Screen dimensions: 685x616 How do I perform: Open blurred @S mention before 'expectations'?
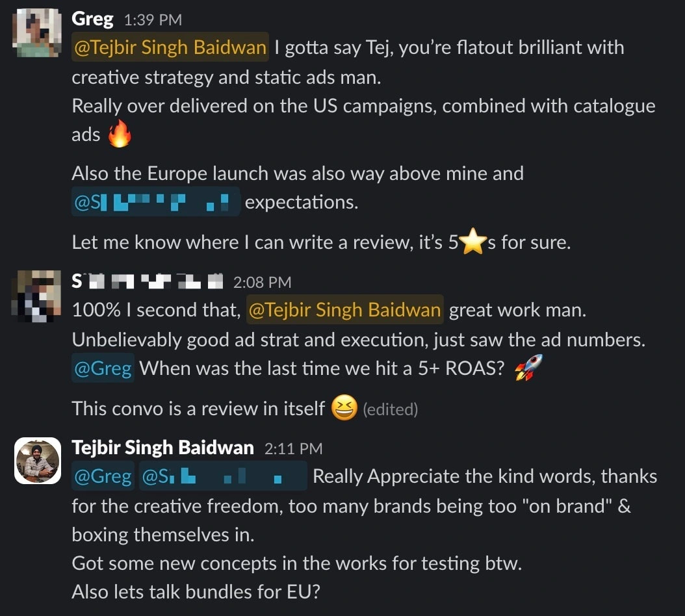[156, 202]
